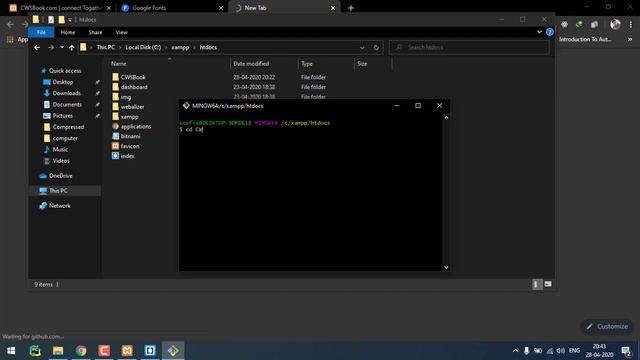Refresh the htdocs folder view

coord(376,47)
